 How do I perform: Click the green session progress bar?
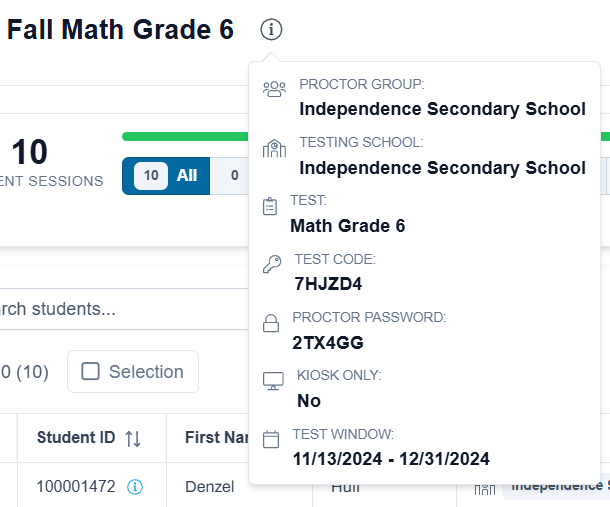(185, 136)
